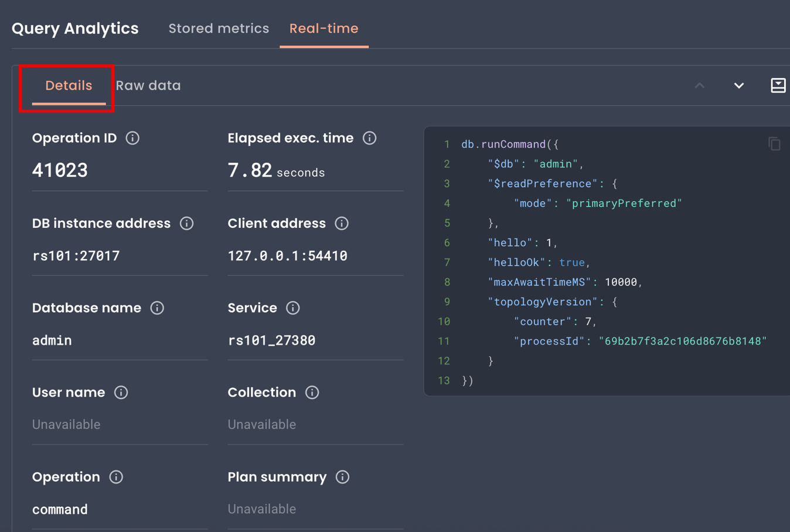Screen dimensions: 790x532
Task: Click the Collection info icon
Action: (312, 393)
